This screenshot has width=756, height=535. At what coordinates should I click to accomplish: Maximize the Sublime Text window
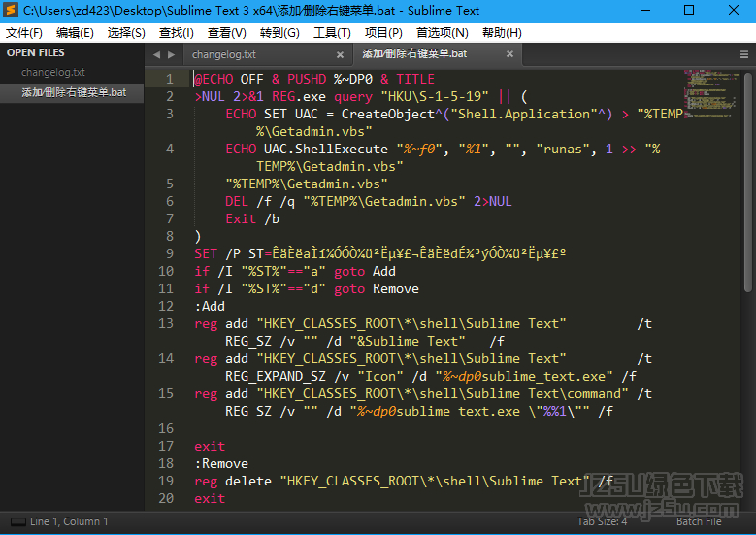tap(689, 10)
